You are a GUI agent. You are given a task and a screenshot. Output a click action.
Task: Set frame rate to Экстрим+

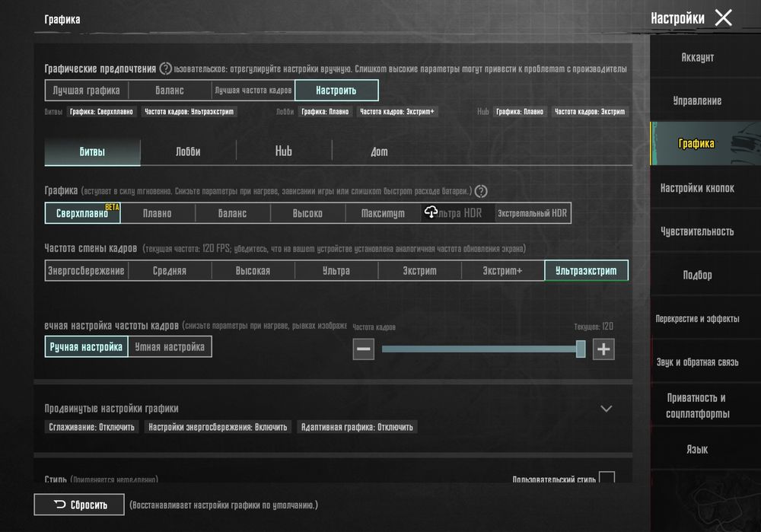click(503, 271)
